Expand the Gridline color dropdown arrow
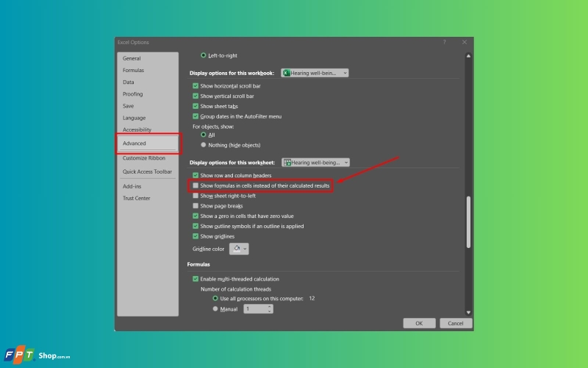 click(245, 249)
